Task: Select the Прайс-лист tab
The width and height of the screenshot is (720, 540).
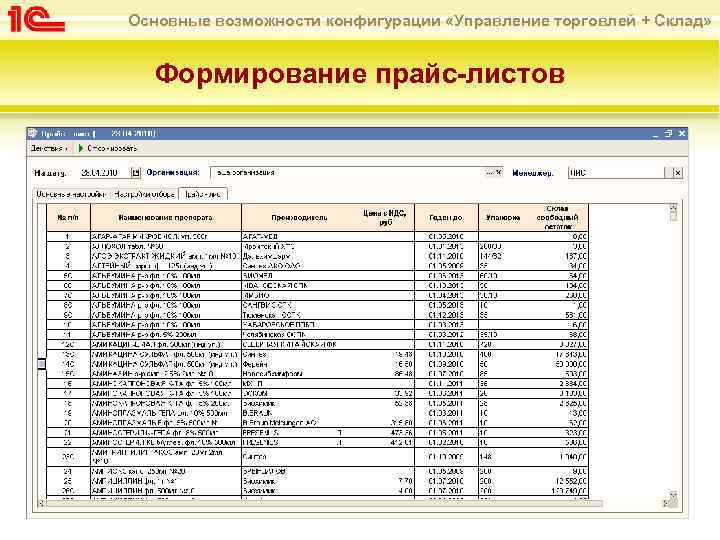Action: (203, 194)
